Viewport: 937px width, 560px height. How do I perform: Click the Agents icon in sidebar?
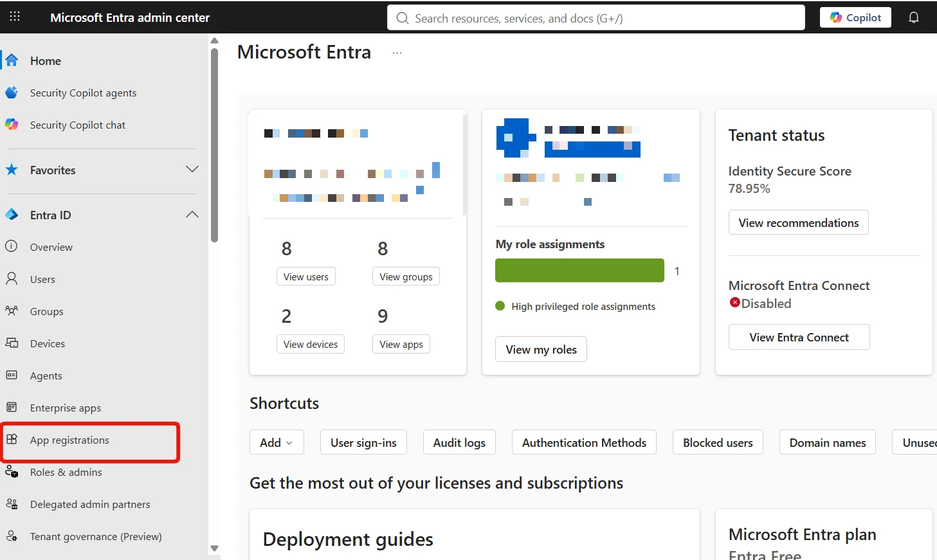coord(12,375)
